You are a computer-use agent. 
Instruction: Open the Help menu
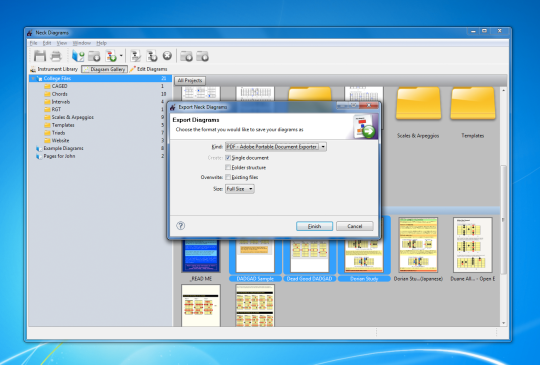(x=101, y=43)
